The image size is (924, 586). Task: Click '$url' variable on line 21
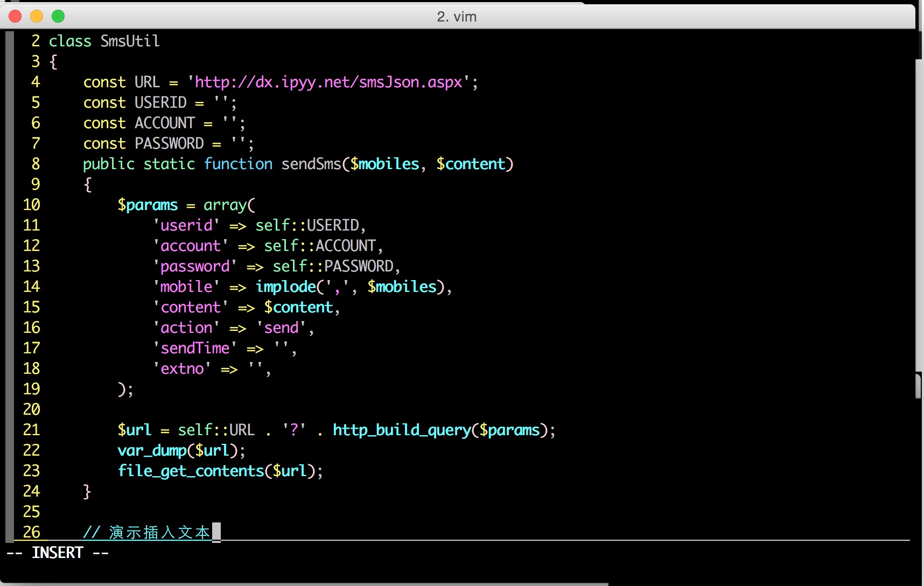135,430
